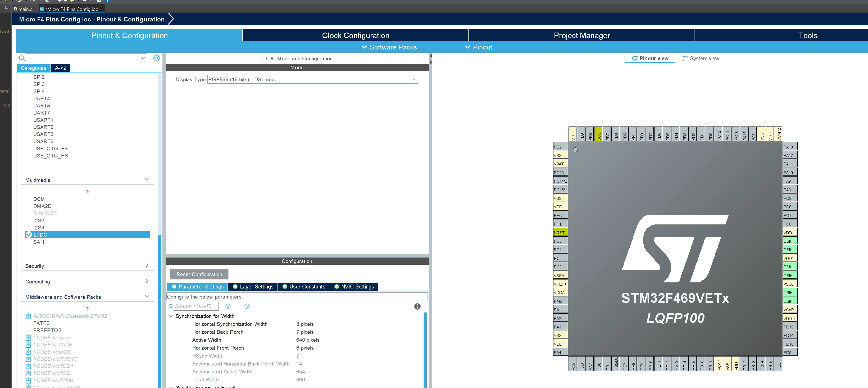
Task: Click the info icon in parameter settings
Action: click(x=417, y=306)
